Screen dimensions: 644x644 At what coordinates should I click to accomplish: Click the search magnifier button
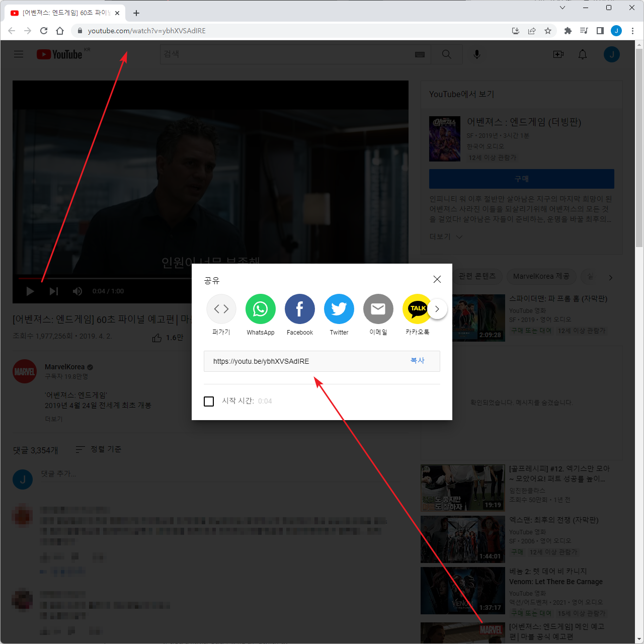[447, 54]
